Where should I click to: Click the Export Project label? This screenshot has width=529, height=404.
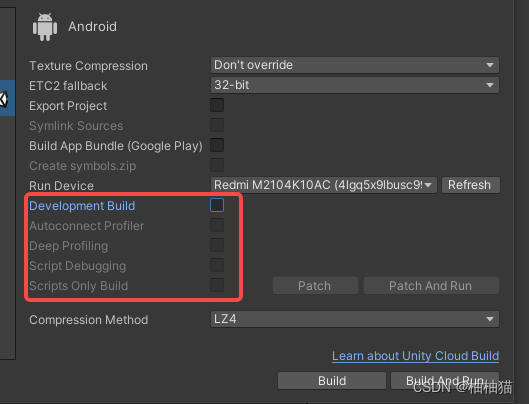tap(68, 106)
